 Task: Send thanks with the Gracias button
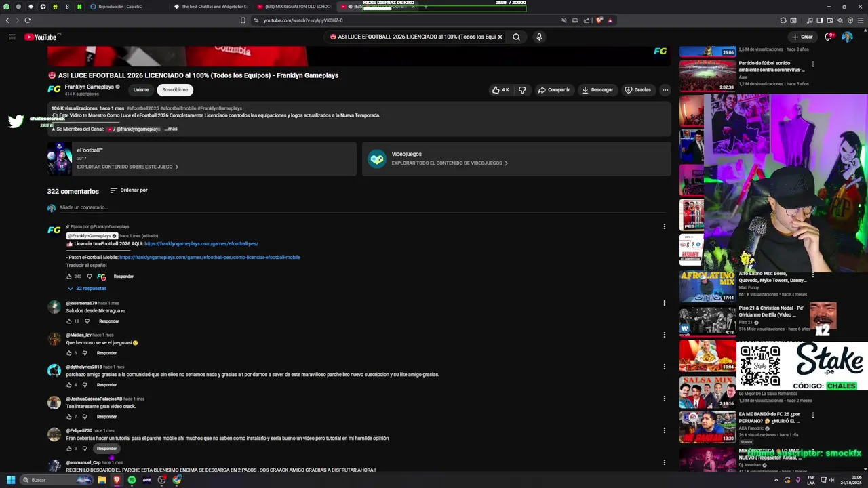click(x=638, y=89)
